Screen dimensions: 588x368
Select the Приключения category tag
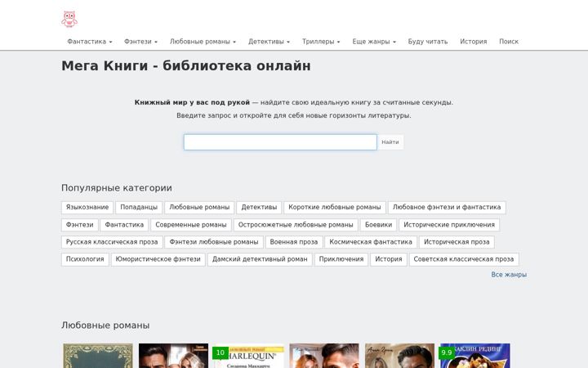341,259
